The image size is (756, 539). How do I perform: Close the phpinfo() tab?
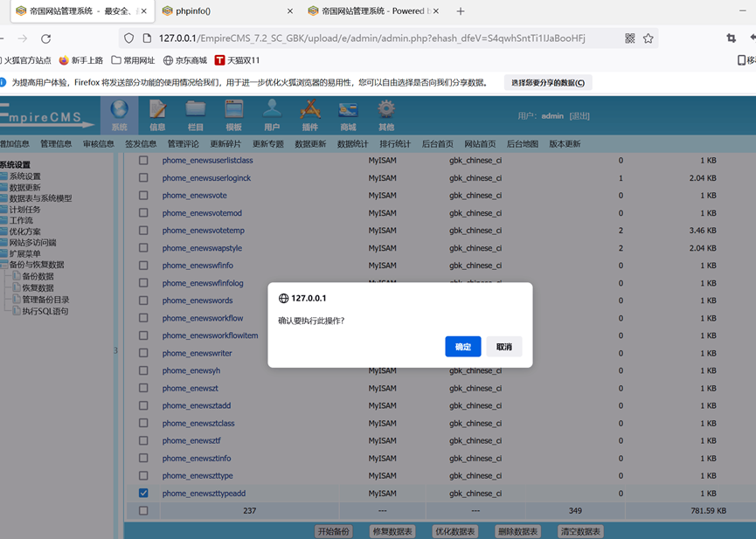pos(290,11)
